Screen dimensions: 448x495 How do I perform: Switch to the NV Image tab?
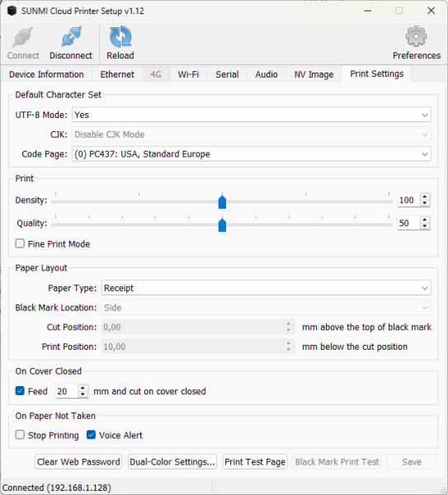(314, 74)
